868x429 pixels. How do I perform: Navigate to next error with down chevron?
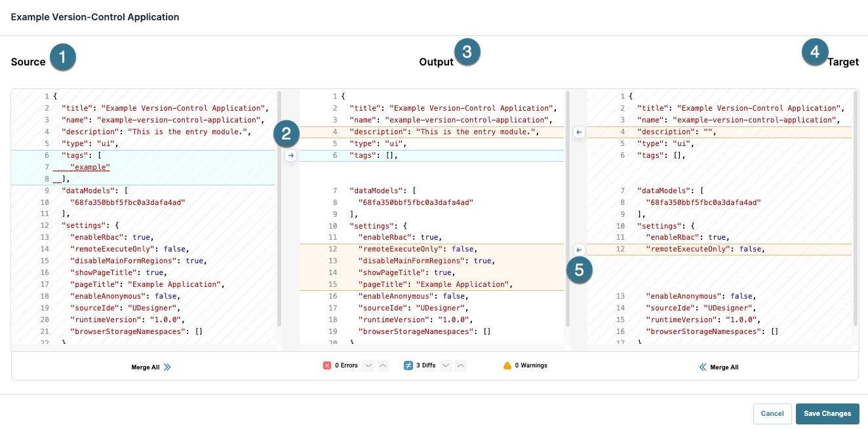(x=368, y=366)
